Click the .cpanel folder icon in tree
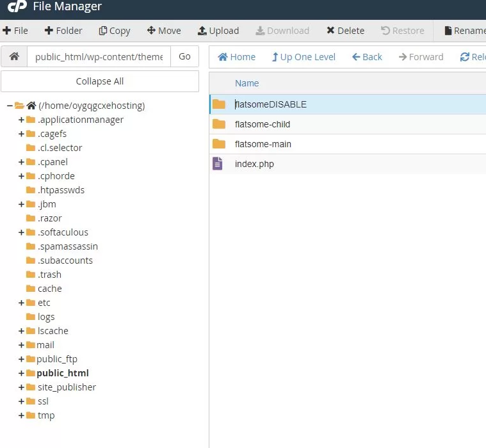This screenshot has width=486, height=448. [x=30, y=162]
